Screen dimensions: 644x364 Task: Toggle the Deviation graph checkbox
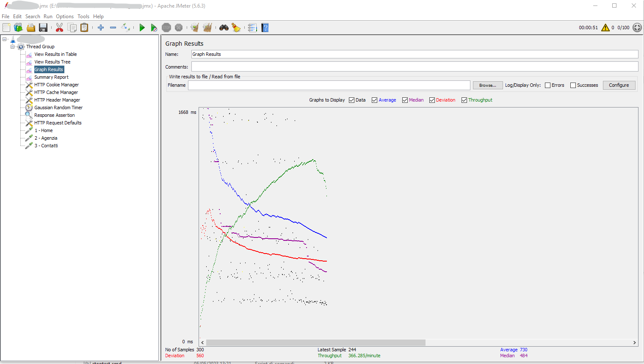click(432, 100)
